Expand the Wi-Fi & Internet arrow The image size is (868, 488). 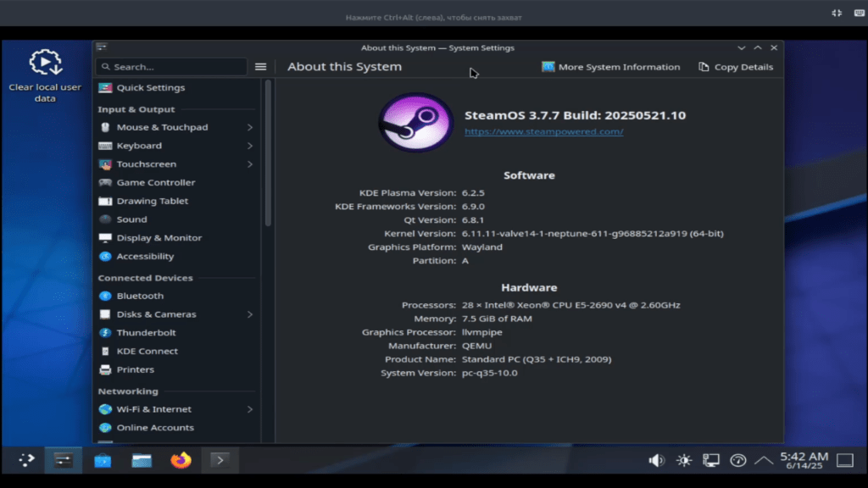coord(250,409)
